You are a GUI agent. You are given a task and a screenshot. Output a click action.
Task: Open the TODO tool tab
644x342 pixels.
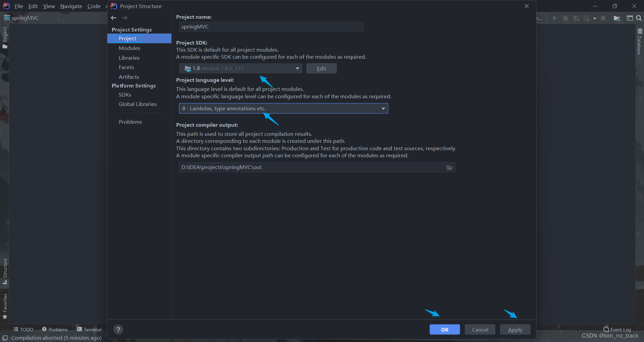23,330
